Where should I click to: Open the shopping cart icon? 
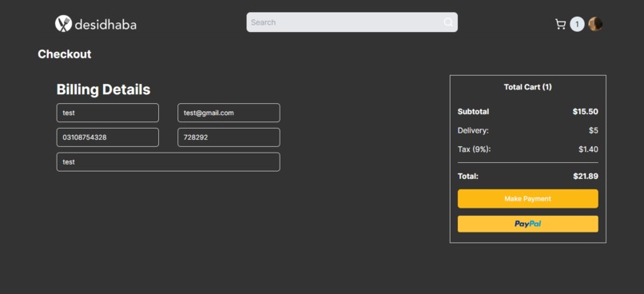[560, 24]
